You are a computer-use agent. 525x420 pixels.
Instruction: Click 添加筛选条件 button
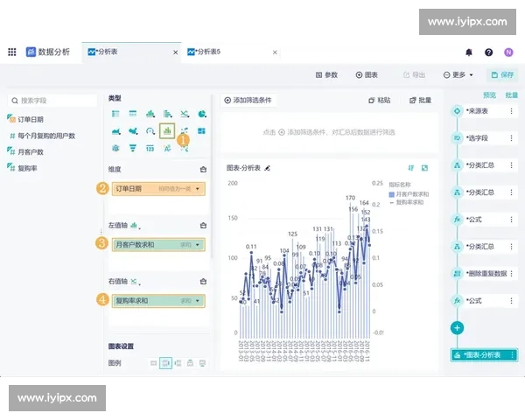coord(248,100)
